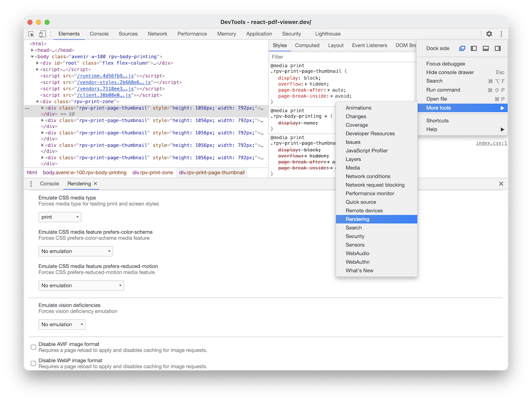Switch to the Console panel tab
Screen dimensions: 532x402
point(99,34)
